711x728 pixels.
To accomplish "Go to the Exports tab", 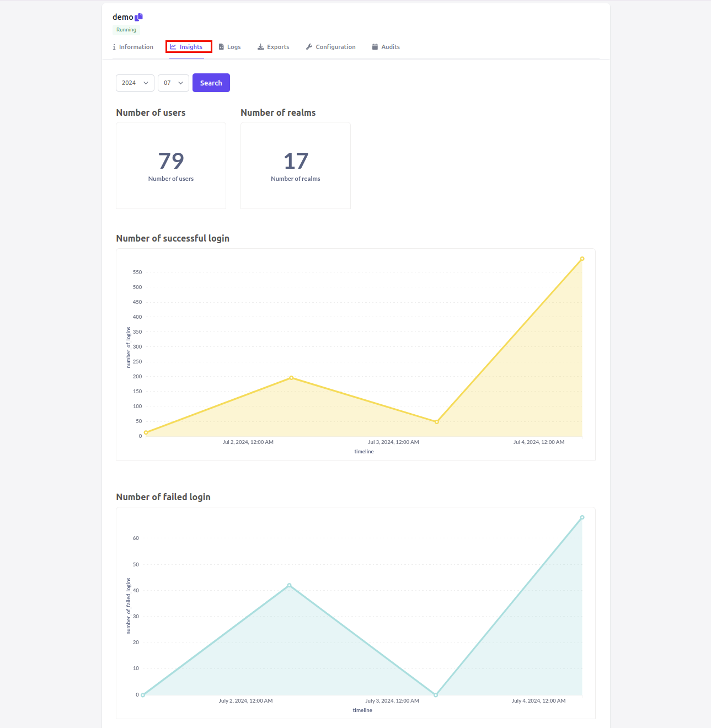I will 273,47.
